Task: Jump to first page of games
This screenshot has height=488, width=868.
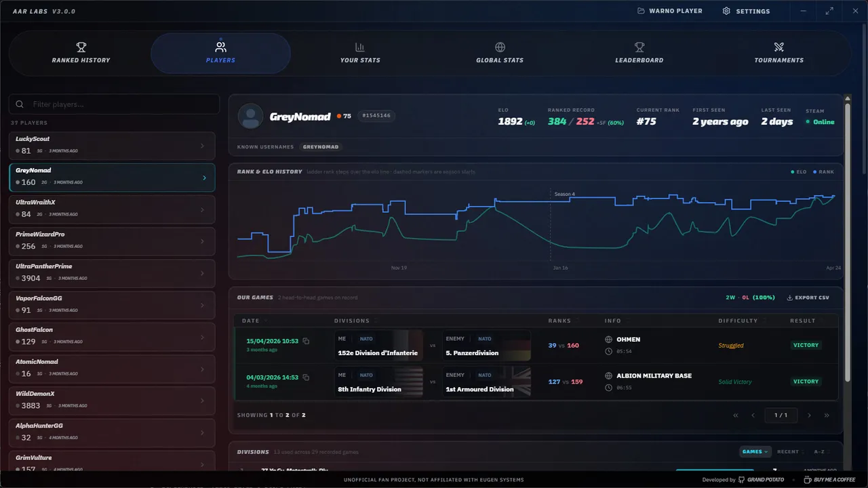Action: (x=736, y=415)
